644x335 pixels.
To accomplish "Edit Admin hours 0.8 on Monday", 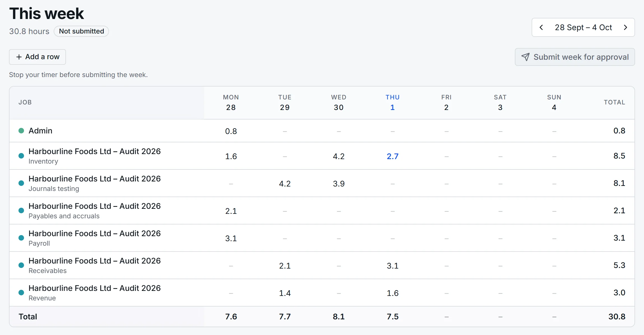I will [231, 131].
